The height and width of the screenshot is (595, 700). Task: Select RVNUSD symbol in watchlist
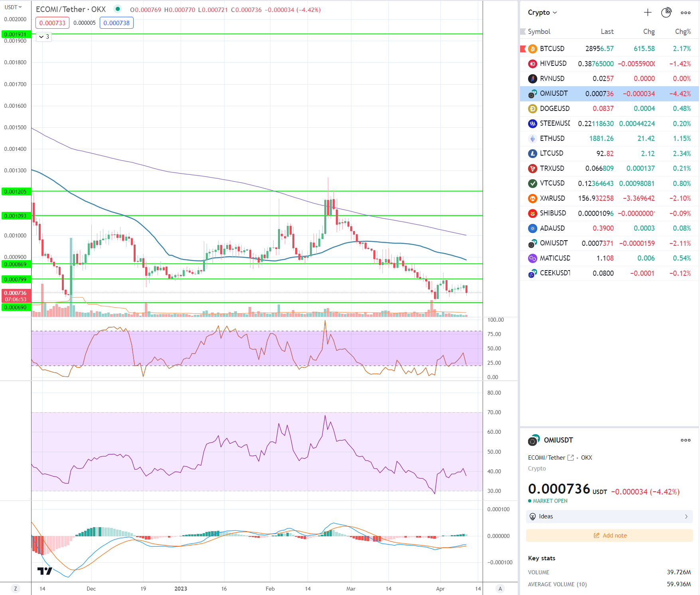[x=552, y=79]
